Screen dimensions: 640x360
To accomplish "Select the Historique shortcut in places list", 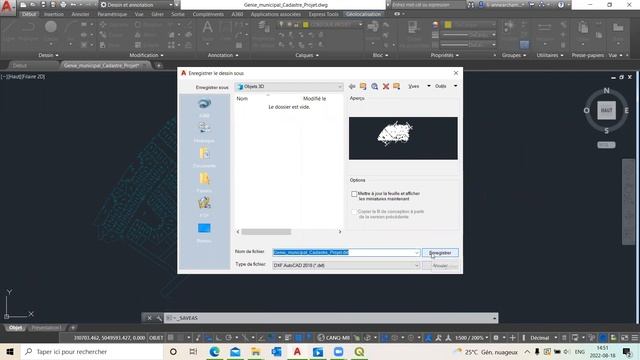I will 204,132.
